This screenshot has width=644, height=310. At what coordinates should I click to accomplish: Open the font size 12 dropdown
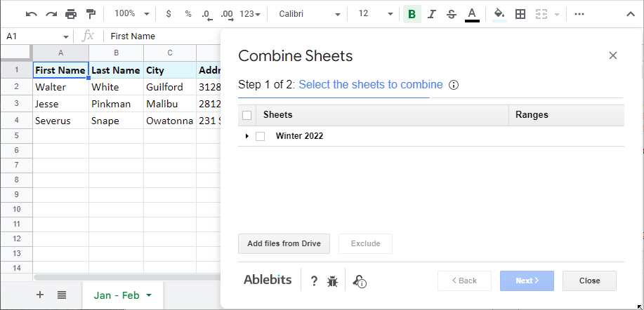coord(375,14)
